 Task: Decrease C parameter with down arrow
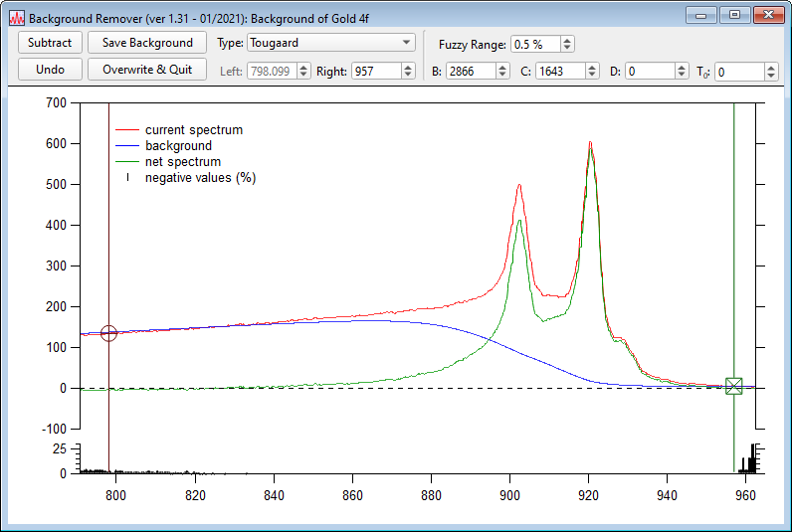[592, 76]
